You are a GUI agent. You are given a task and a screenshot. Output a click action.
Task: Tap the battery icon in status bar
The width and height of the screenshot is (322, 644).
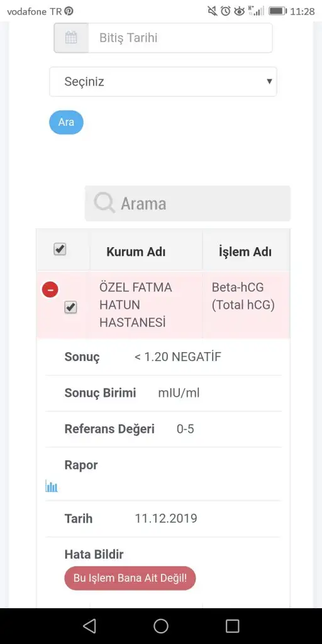click(277, 11)
